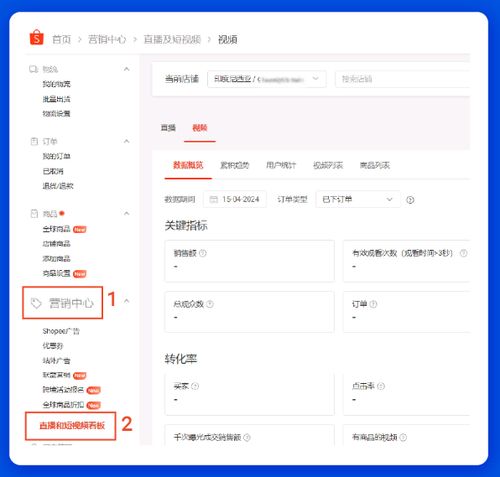
Task: Open the date picker showing 15-04-2024
Action: (235, 199)
